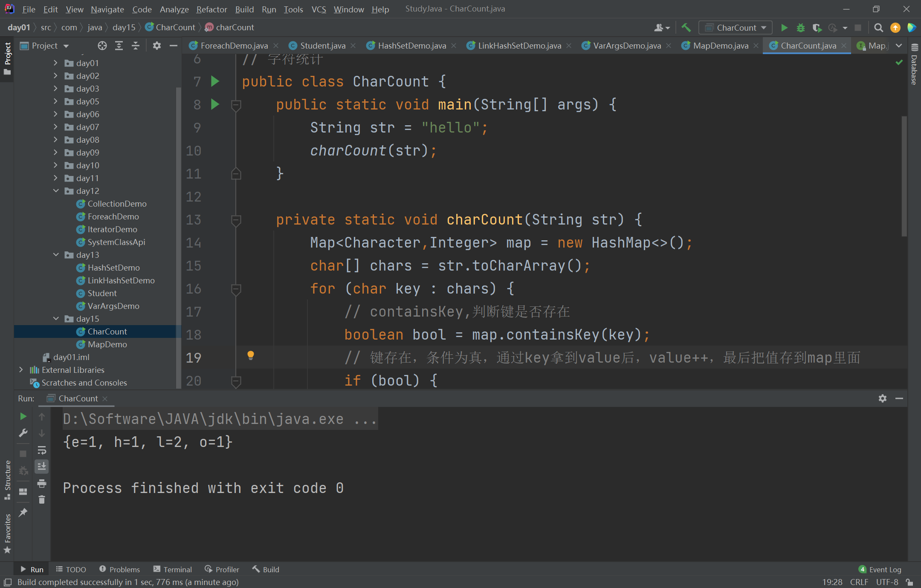Close the HashSetDemo.java tab
This screenshot has height=588, width=921.
pyautogui.click(x=455, y=46)
